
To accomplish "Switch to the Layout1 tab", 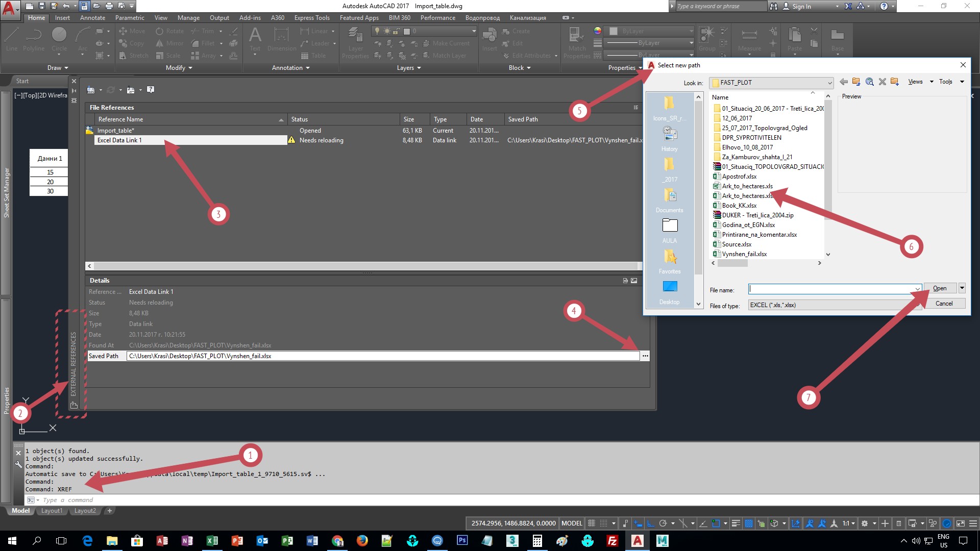I will point(52,511).
